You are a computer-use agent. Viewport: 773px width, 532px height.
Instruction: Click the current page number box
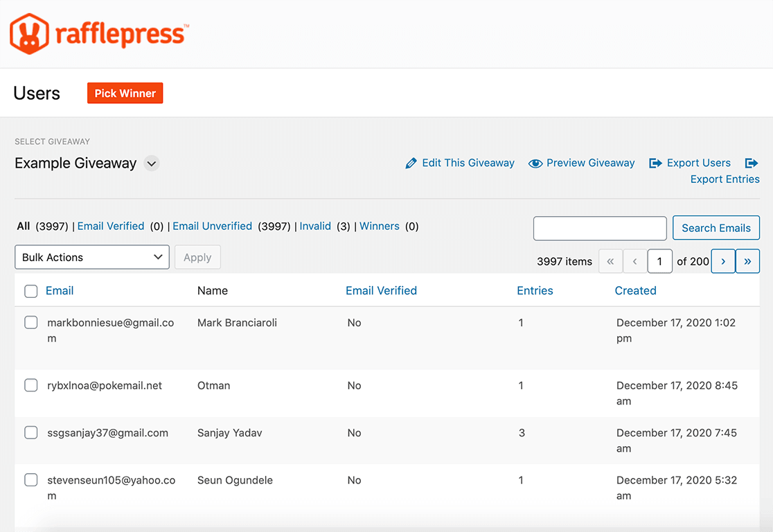coord(659,261)
